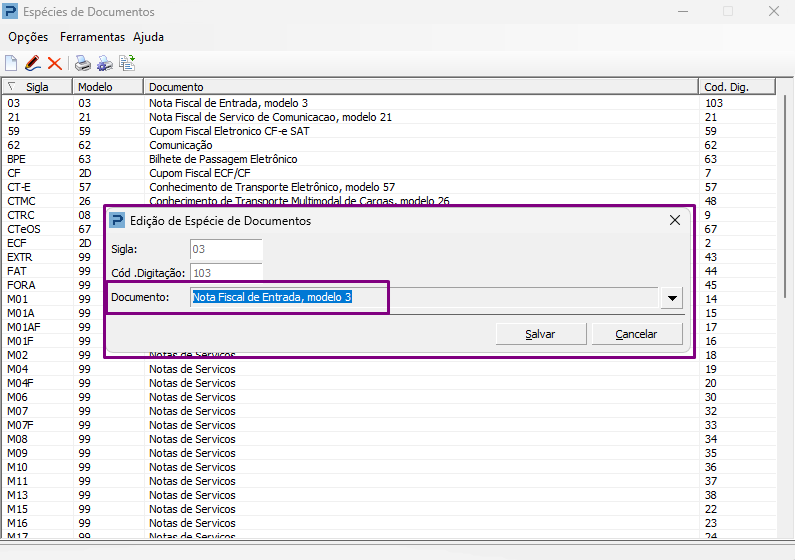Open printer settings icon with gear
Image resolution: width=795 pixels, height=560 pixels.
[x=105, y=63]
